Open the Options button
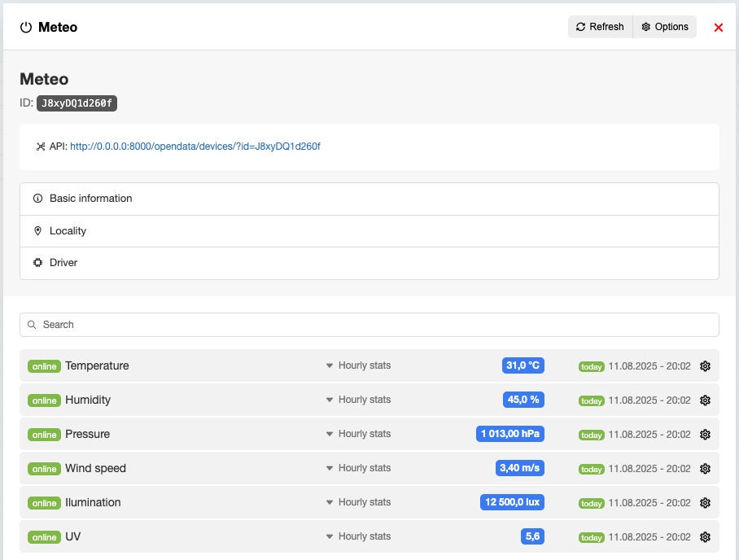 [x=664, y=27]
